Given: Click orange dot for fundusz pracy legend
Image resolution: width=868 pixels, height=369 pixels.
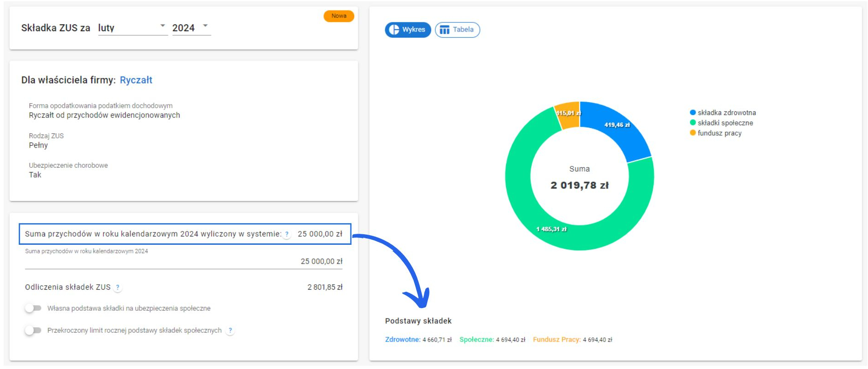Looking at the screenshot, I should (693, 133).
